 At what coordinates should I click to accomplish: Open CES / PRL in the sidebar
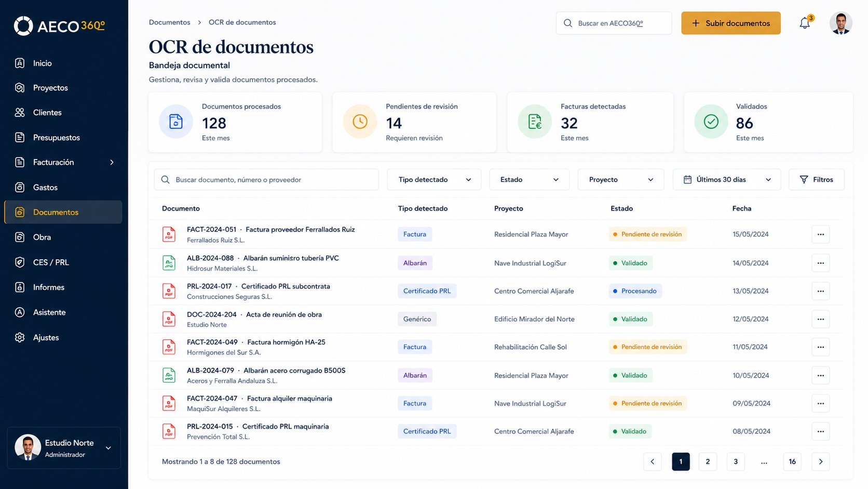pos(63,262)
